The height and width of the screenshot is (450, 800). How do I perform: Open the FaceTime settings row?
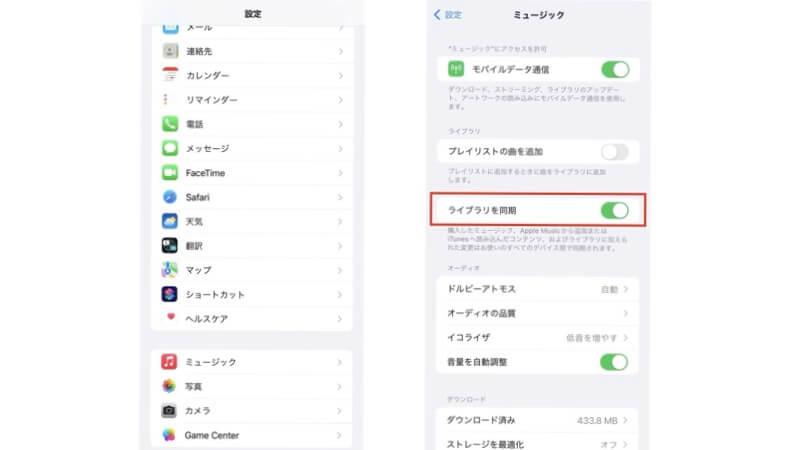[x=252, y=173]
